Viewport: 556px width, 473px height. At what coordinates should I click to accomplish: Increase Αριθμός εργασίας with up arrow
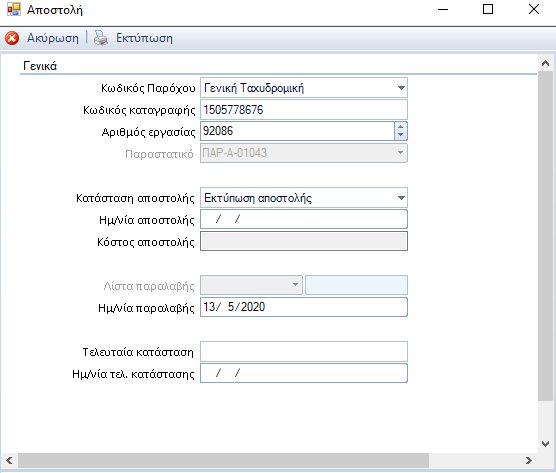point(401,127)
